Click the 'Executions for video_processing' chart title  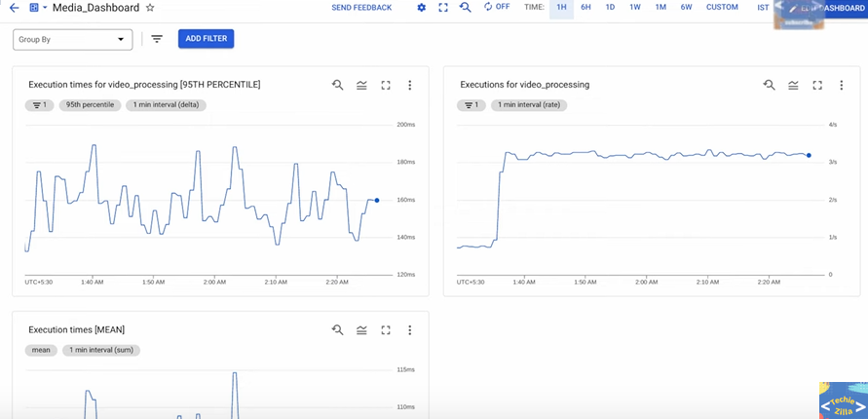coord(525,85)
